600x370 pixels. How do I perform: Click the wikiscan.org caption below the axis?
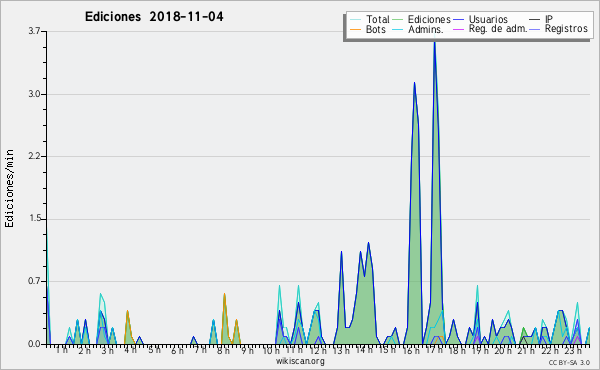[x=300, y=361]
